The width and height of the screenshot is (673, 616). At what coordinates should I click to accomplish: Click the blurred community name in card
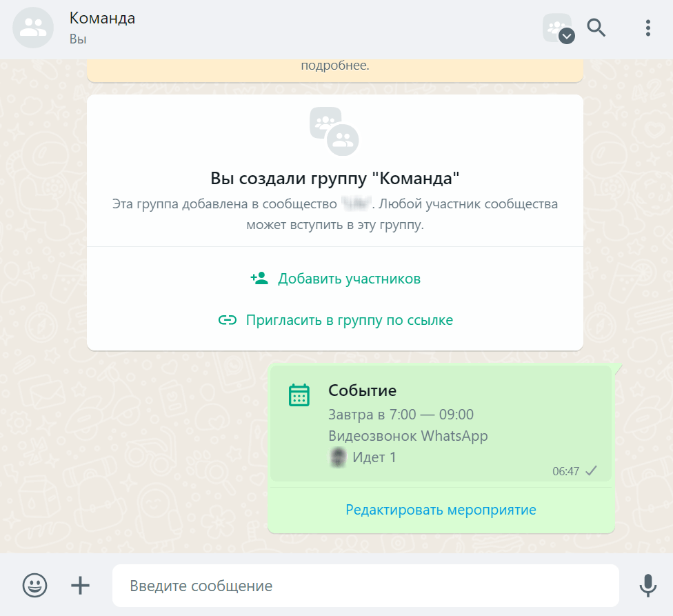click(356, 203)
